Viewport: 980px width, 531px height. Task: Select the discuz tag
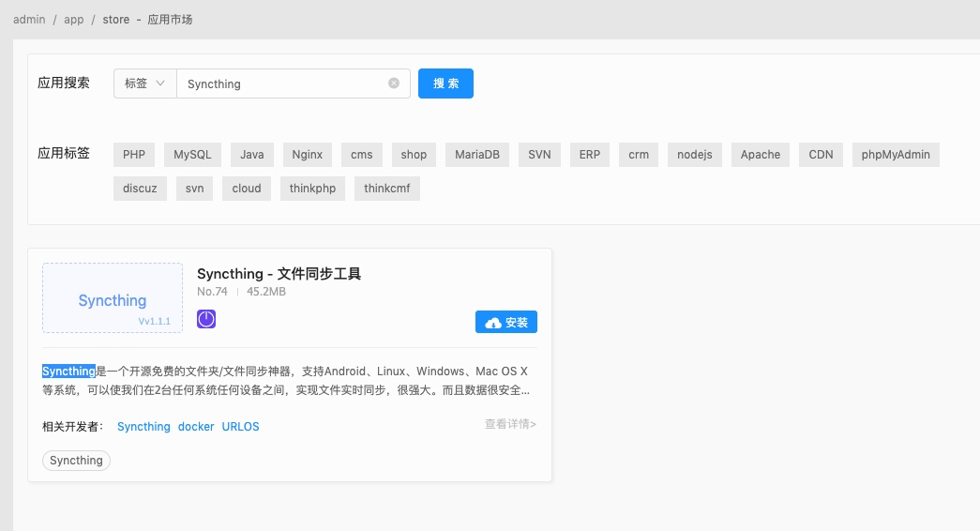coord(140,189)
